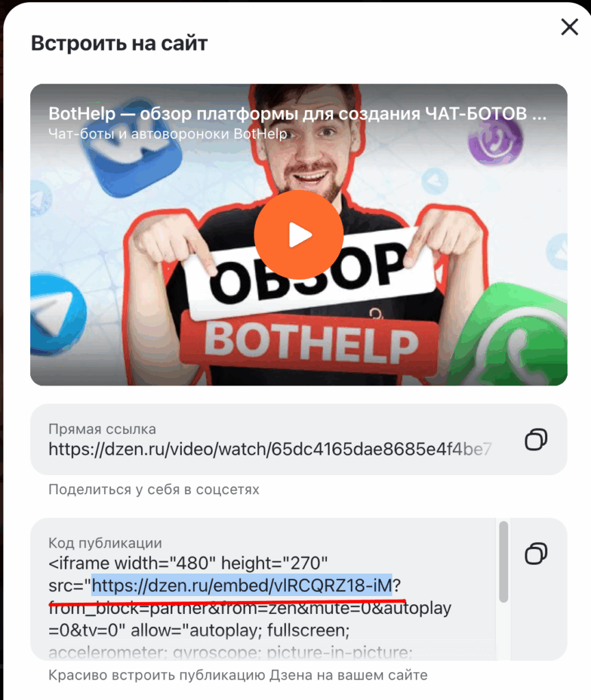Image resolution: width=591 pixels, height=700 pixels.
Task: Click the 'ОБЗОР' sign in the thumbnail
Action: point(310,271)
